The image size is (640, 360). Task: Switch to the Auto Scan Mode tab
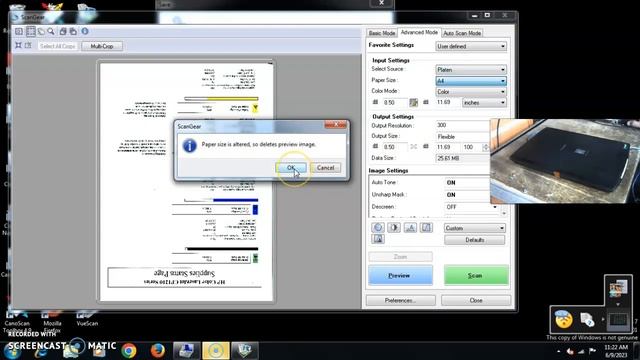point(462,33)
